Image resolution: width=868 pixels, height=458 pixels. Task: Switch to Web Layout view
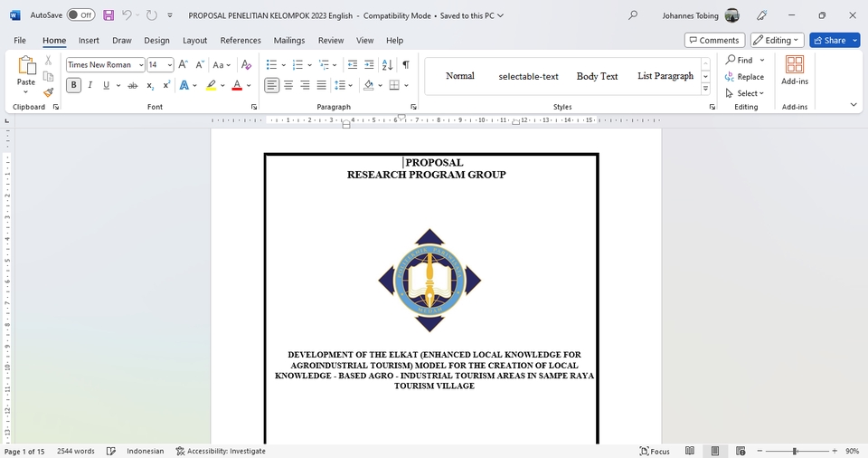[741, 452]
